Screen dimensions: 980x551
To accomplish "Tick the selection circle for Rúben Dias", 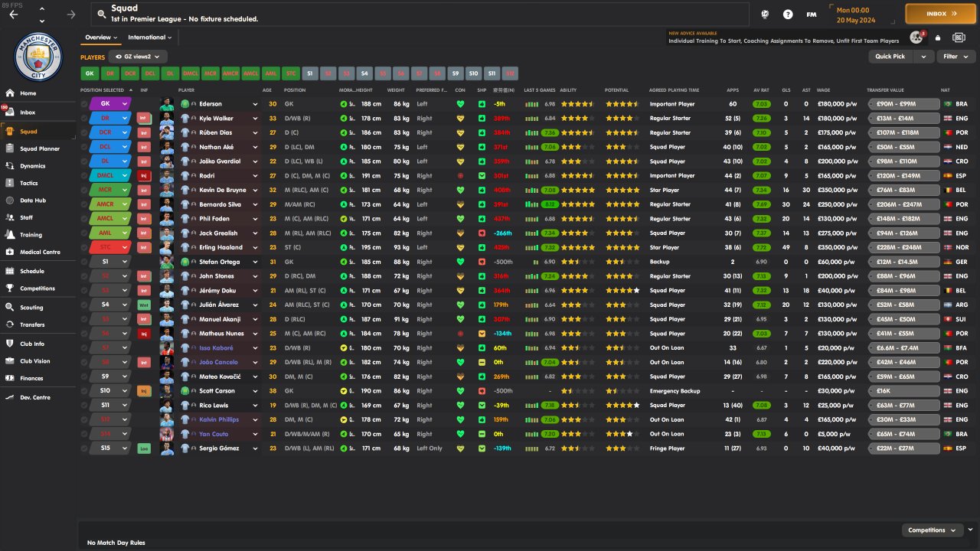I will 84,133.
